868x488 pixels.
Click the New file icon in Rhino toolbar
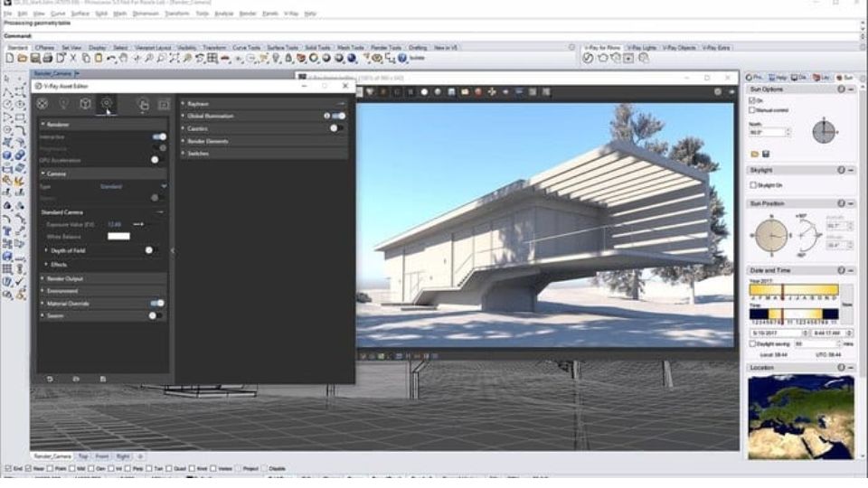9,58
